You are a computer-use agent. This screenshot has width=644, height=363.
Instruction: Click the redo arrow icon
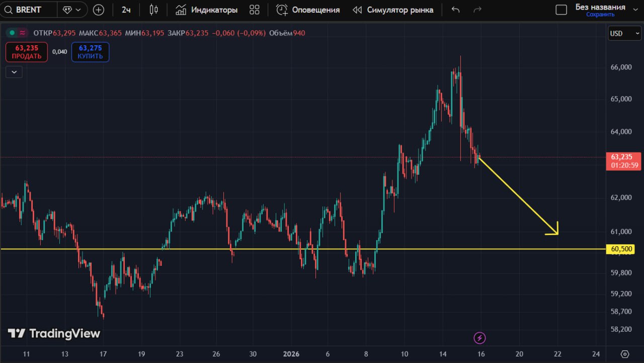(477, 10)
